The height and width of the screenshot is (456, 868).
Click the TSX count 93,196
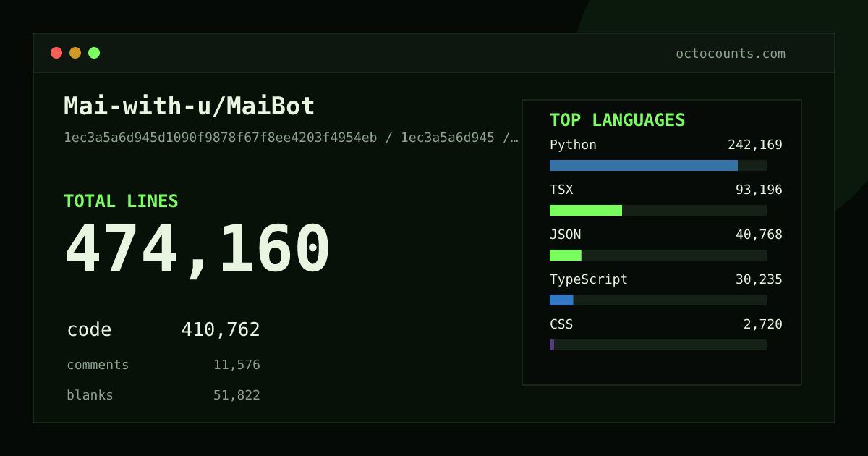pyautogui.click(x=759, y=190)
